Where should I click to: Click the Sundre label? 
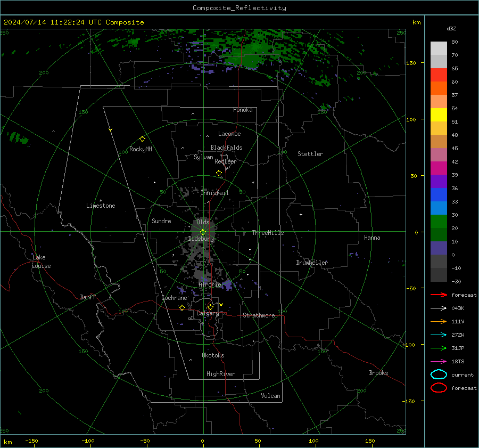(x=161, y=221)
